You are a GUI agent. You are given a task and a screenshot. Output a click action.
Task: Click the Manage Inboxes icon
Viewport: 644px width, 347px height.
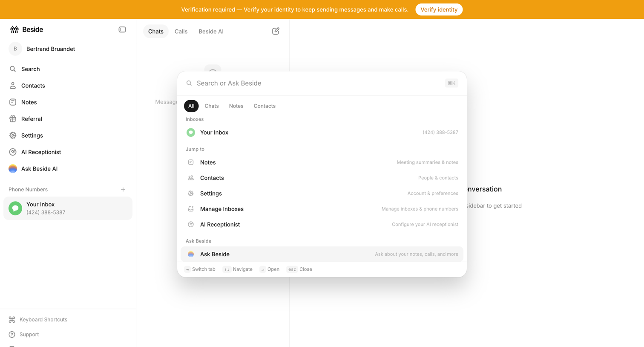pyautogui.click(x=191, y=209)
